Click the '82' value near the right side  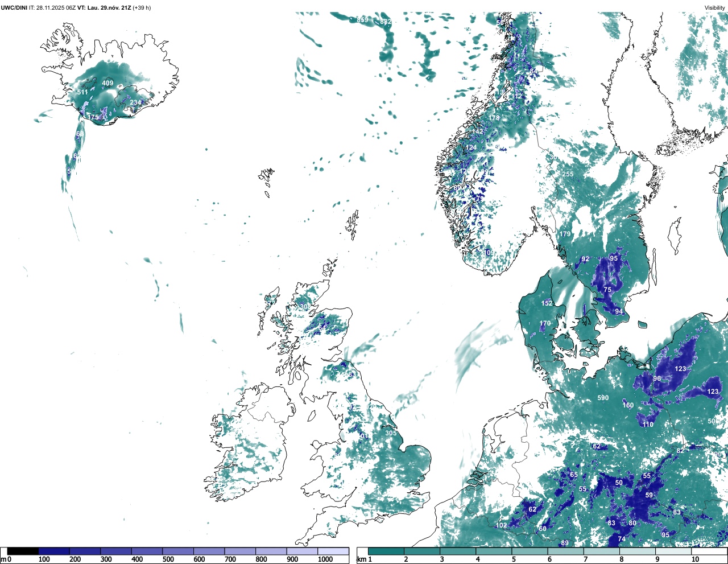680,451
